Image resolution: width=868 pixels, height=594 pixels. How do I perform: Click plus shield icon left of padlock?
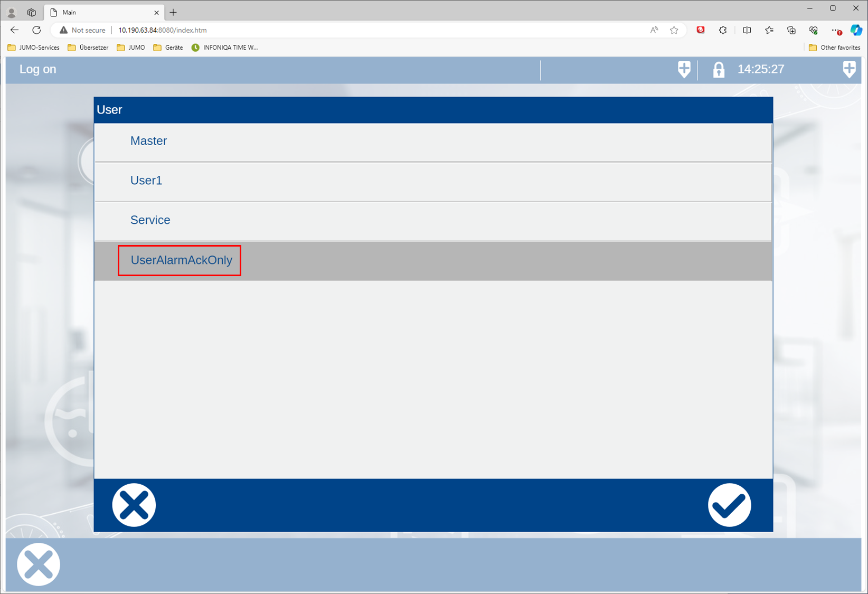click(684, 69)
